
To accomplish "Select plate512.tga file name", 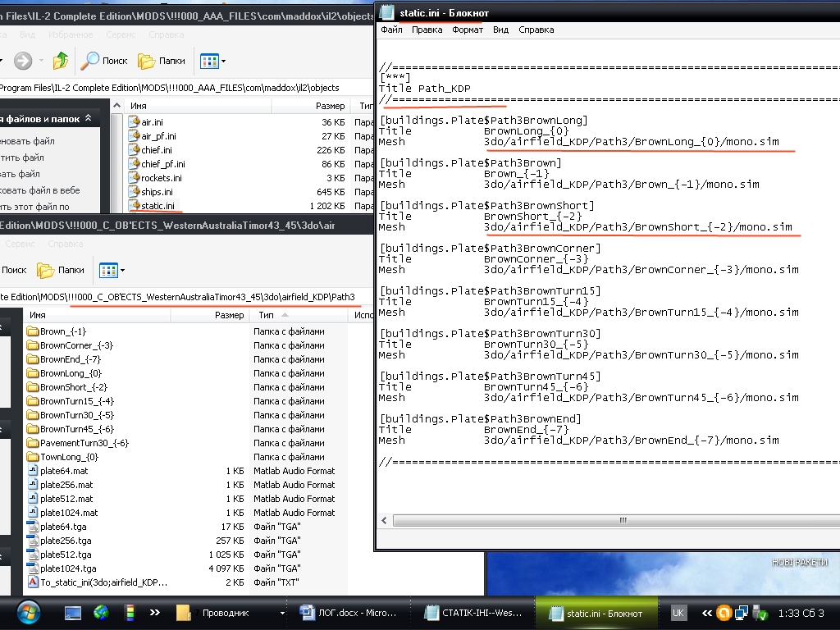I will tap(66, 555).
